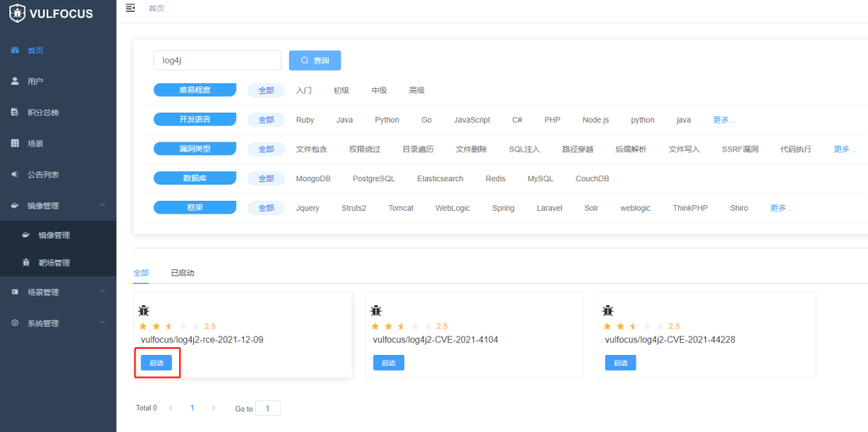
Task: Go to previous page with left arrow
Action: tap(171, 407)
